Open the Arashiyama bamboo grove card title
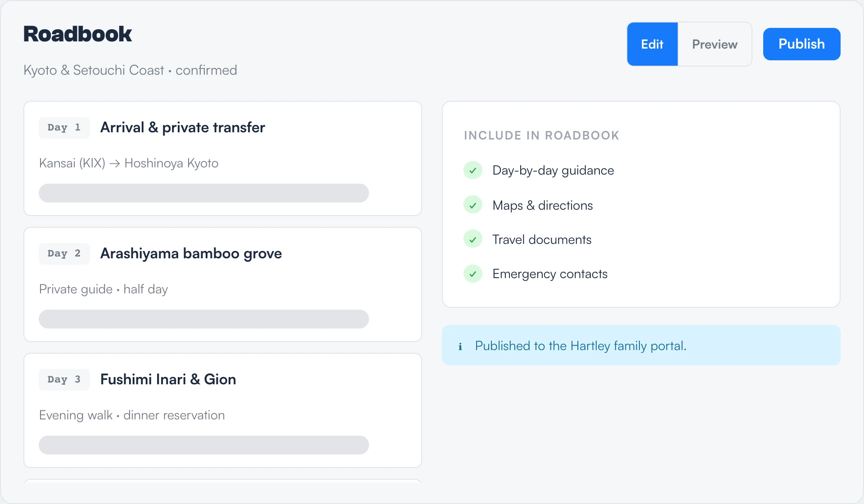The height and width of the screenshot is (504, 864). [x=191, y=253]
